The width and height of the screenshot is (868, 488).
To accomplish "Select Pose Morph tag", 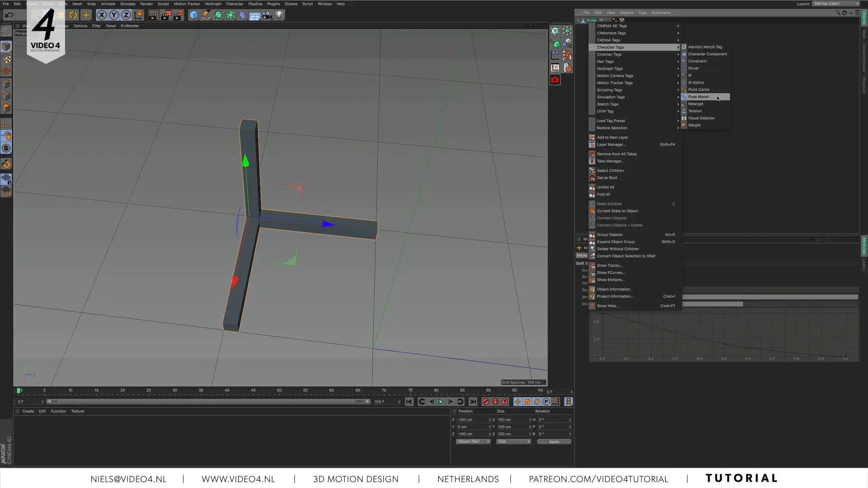I will click(705, 97).
